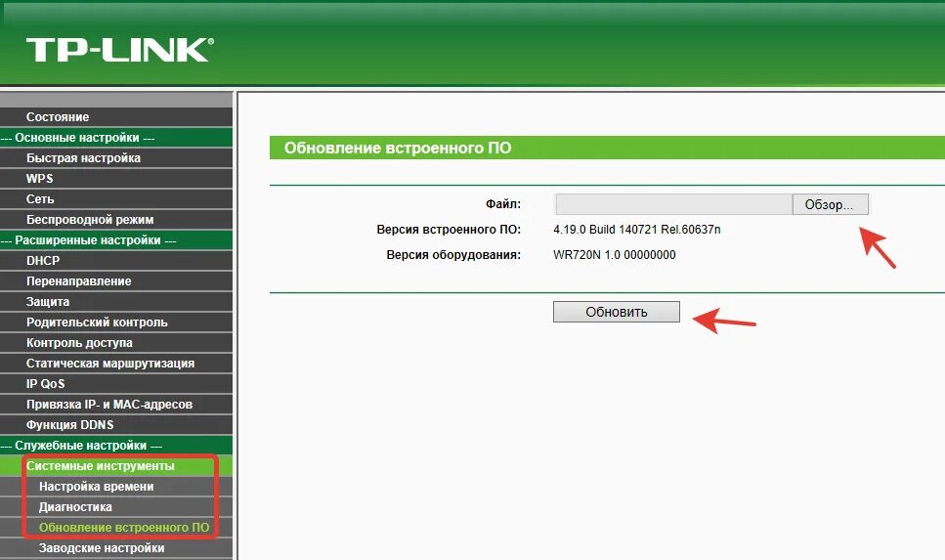Open Контроль доступа menu item
Image resolution: width=945 pixels, height=560 pixels.
(x=116, y=342)
